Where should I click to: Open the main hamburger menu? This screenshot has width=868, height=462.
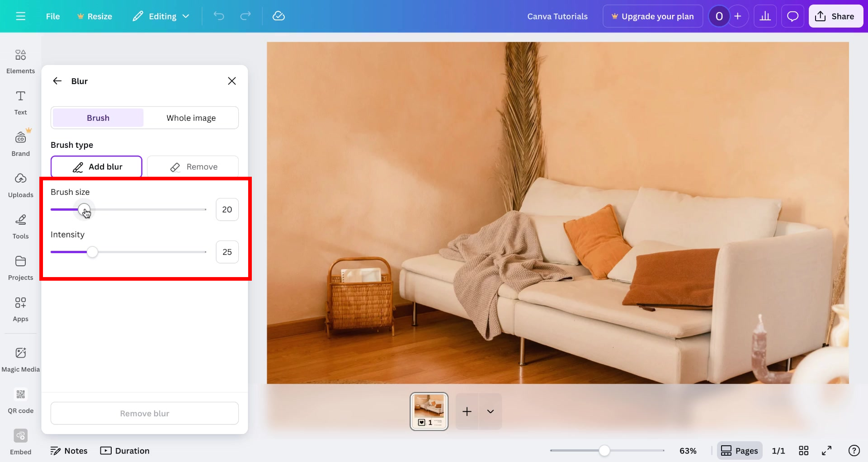point(20,16)
